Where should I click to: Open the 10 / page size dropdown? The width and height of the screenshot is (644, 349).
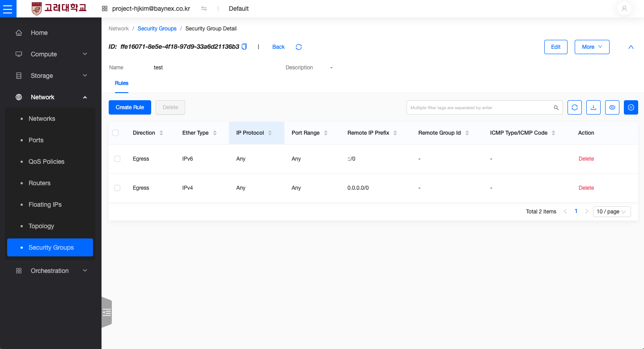(x=612, y=212)
